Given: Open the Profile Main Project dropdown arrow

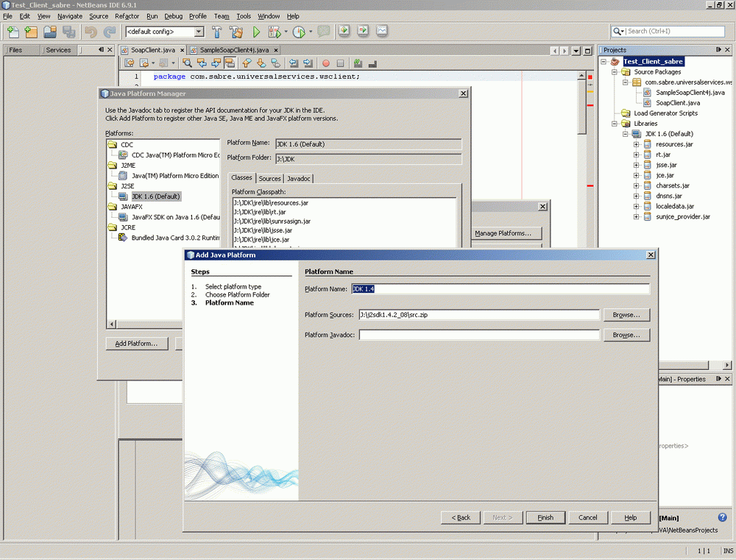Looking at the screenshot, I should [311, 32].
